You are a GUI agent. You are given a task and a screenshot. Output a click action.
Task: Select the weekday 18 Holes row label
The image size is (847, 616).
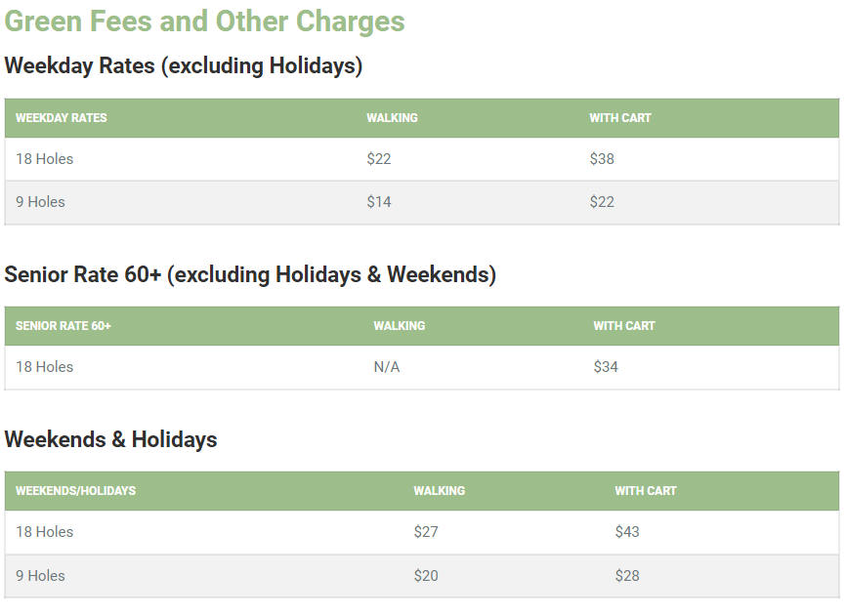tap(44, 159)
